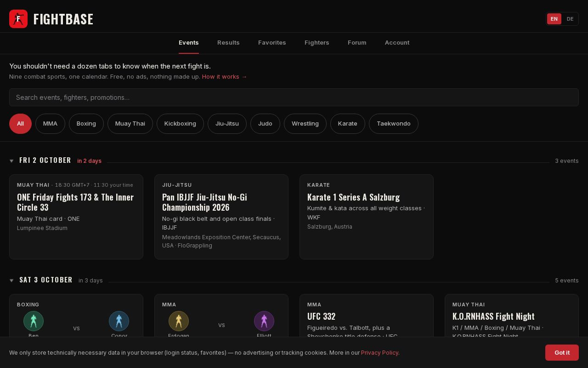Collapse the Sat 3 October section
Image resolution: width=588 pixels, height=368 pixels.
[x=12, y=280]
